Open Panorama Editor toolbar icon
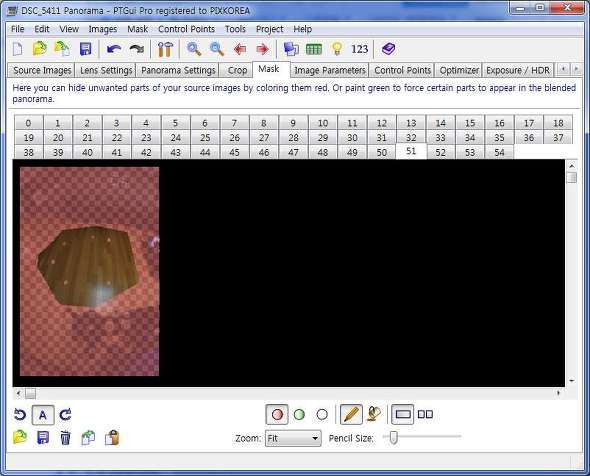The width and height of the screenshot is (590, 476). pyautogui.click(x=291, y=49)
